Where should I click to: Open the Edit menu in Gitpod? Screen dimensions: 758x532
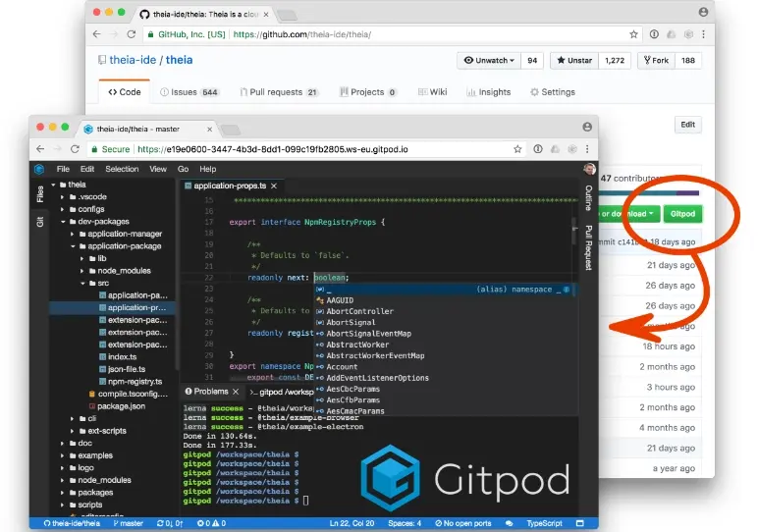tap(87, 169)
